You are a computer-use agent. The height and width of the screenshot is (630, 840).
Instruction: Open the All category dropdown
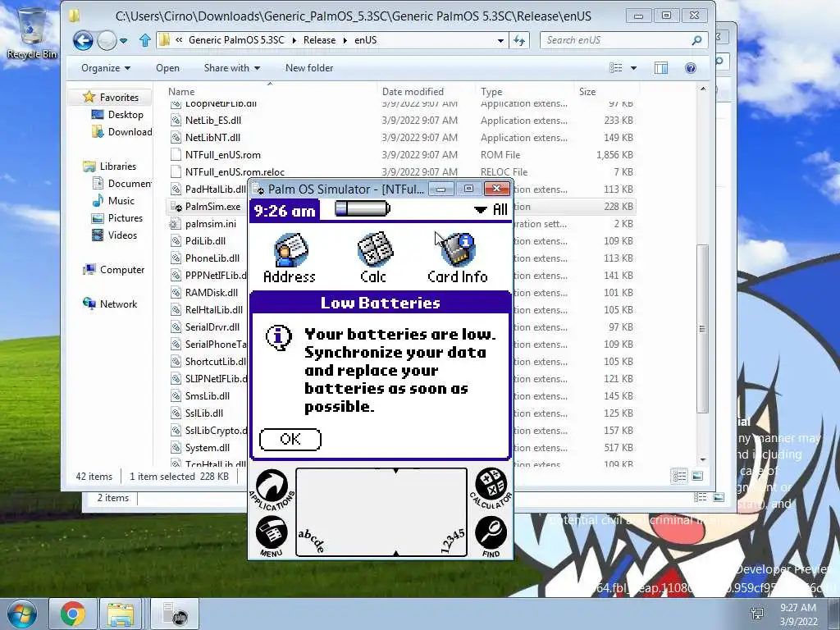point(491,209)
